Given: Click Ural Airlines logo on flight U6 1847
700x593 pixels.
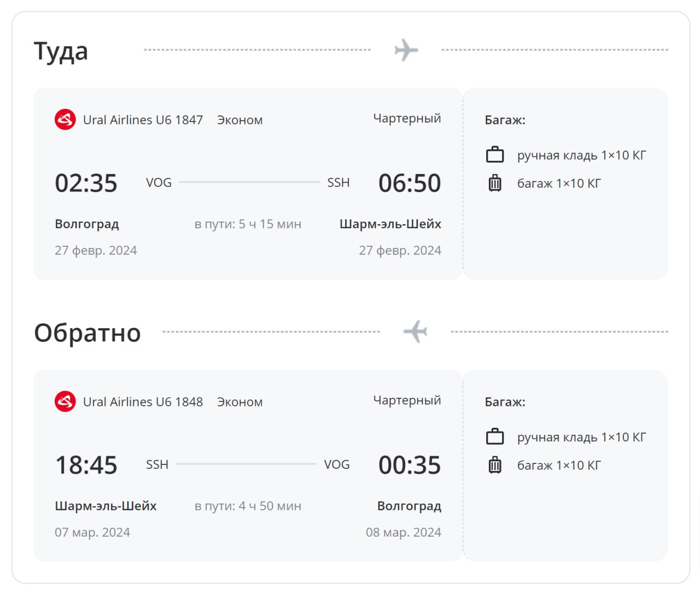Looking at the screenshot, I should (65, 120).
